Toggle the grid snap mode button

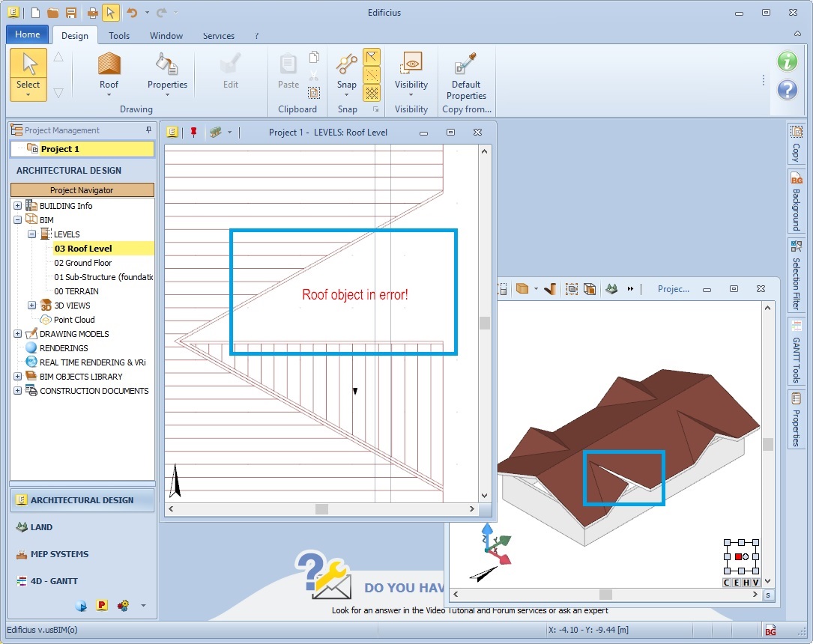[x=372, y=93]
